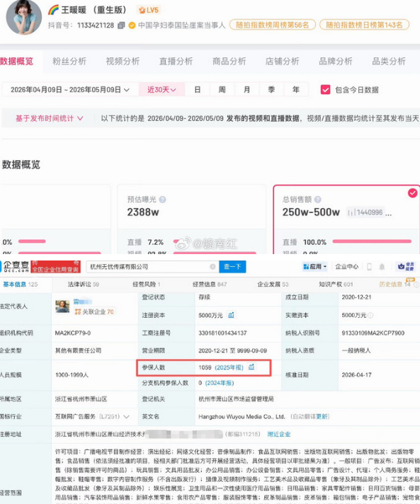Select 数据概览 tab
Viewport: 420px width, 504px height.
pyautogui.click(x=17, y=61)
